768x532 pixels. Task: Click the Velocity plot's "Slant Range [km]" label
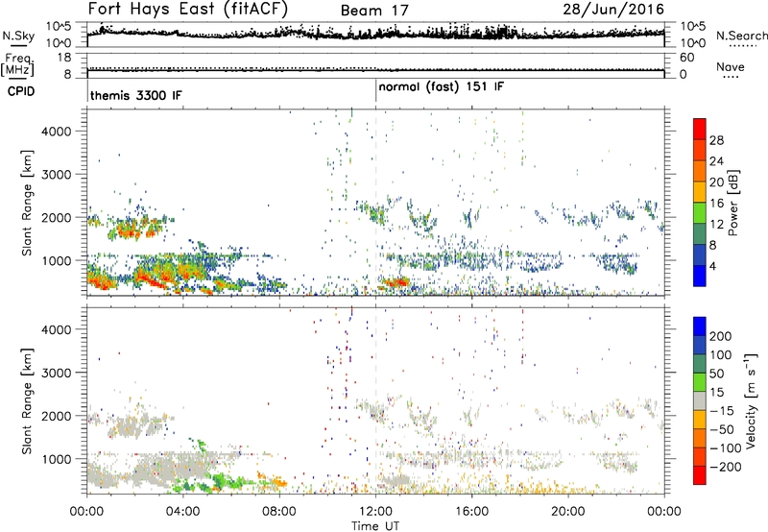point(27,401)
